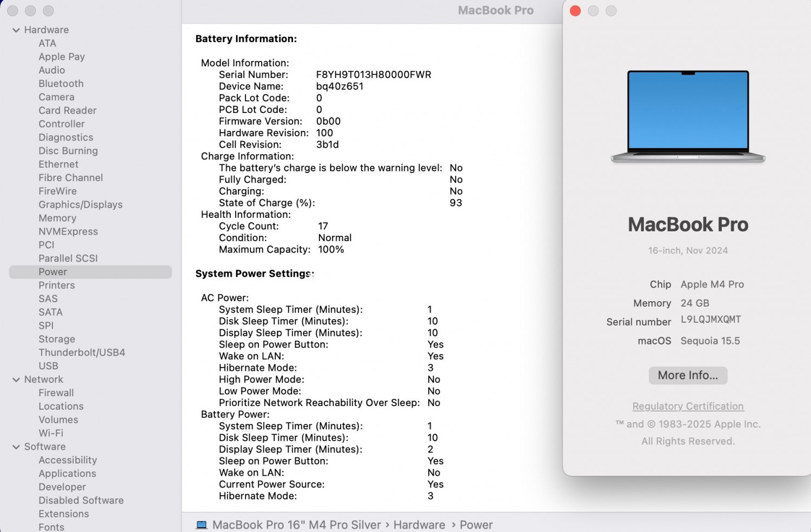Select Applications under Software
811x532 pixels.
pos(67,474)
